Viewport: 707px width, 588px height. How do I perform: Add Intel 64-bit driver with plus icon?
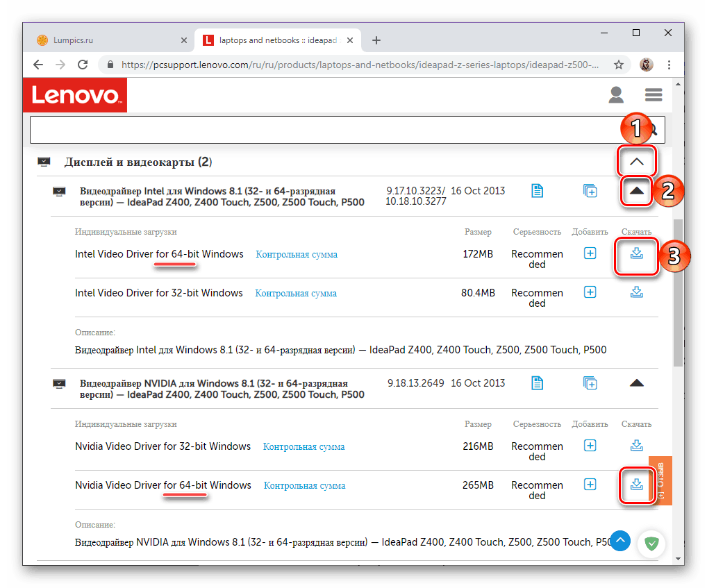tap(590, 253)
